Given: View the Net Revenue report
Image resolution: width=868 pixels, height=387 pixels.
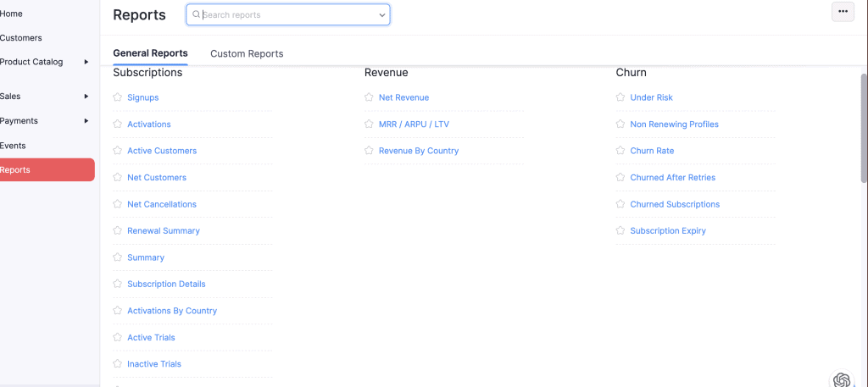Looking at the screenshot, I should click(403, 97).
